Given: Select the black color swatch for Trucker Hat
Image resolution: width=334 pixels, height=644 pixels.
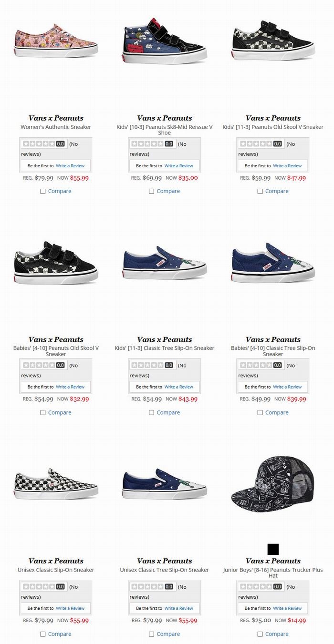Looking at the screenshot, I should (273, 549).
